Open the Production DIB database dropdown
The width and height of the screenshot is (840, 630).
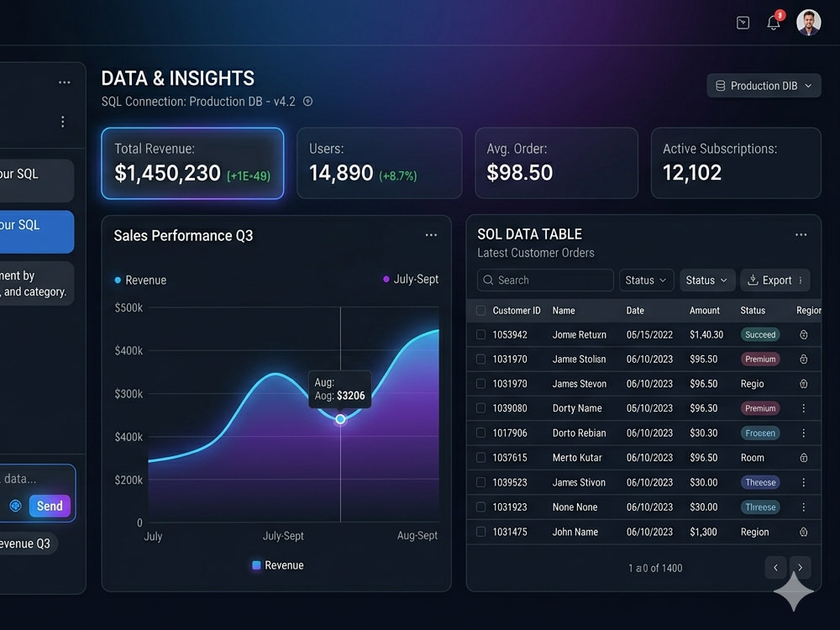tap(764, 86)
